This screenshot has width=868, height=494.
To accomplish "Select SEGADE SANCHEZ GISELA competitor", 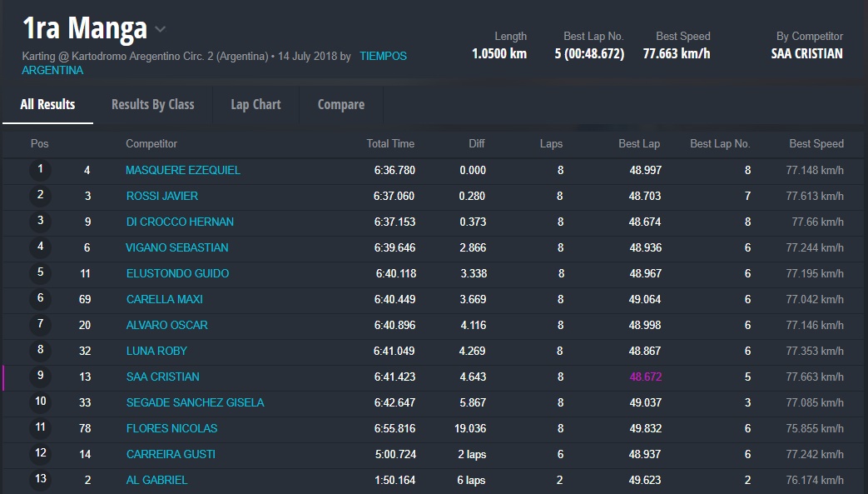I will [196, 402].
